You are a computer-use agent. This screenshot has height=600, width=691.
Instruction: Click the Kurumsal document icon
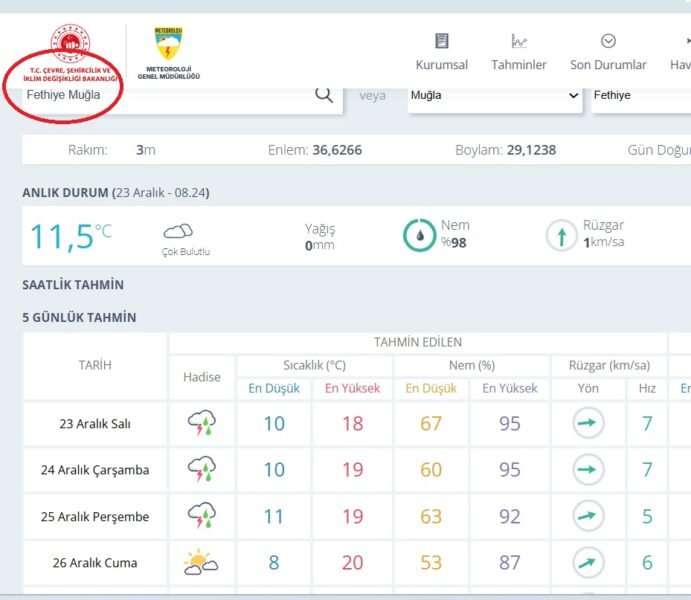[x=441, y=41]
